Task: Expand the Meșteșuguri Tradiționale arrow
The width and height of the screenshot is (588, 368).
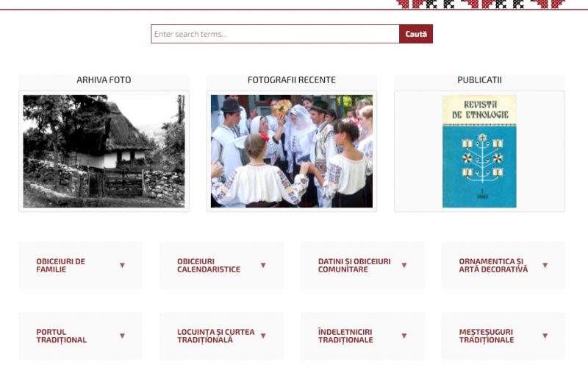Action: (545, 336)
